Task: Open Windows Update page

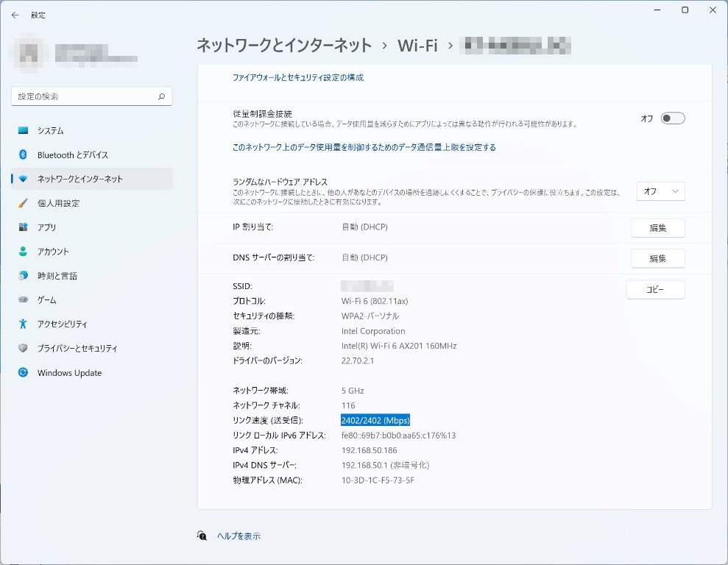Action: (92, 372)
